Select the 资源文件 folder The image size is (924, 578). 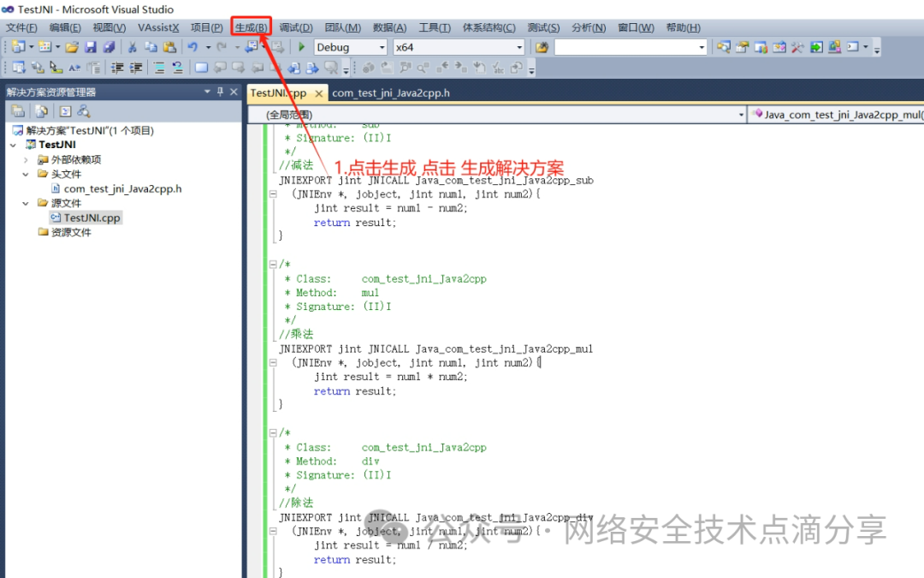tap(71, 232)
